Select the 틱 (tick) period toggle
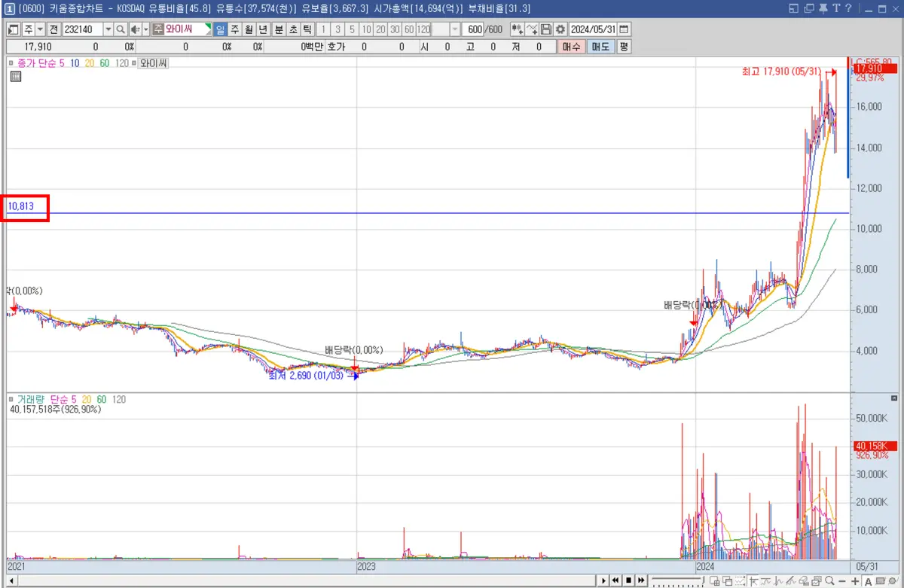This screenshot has width=904, height=588. pos(307,29)
